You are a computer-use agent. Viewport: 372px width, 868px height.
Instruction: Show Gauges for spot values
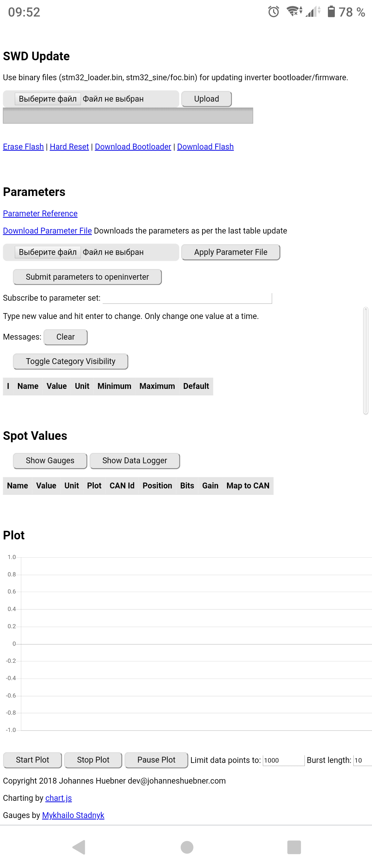point(50,461)
